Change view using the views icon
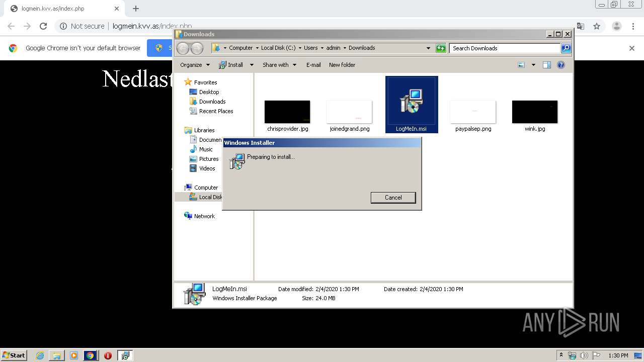The width and height of the screenshot is (644, 362). tap(521, 65)
